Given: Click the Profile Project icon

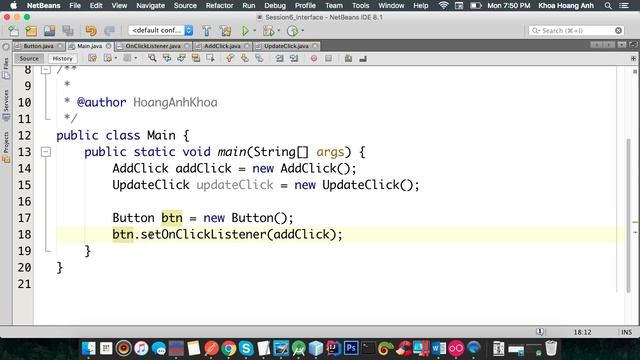Looking at the screenshot, I should pos(292,31).
